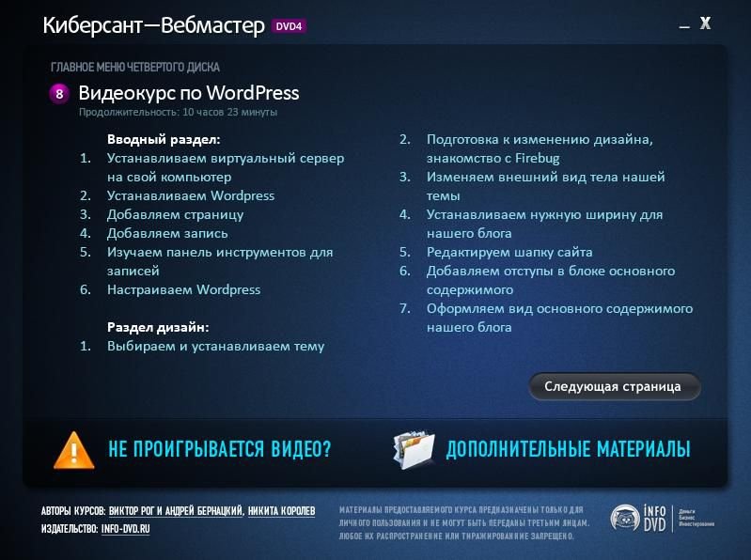Open lesson Устанавливаем Wordpress
The width and height of the screenshot is (751, 560).
point(191,195)
